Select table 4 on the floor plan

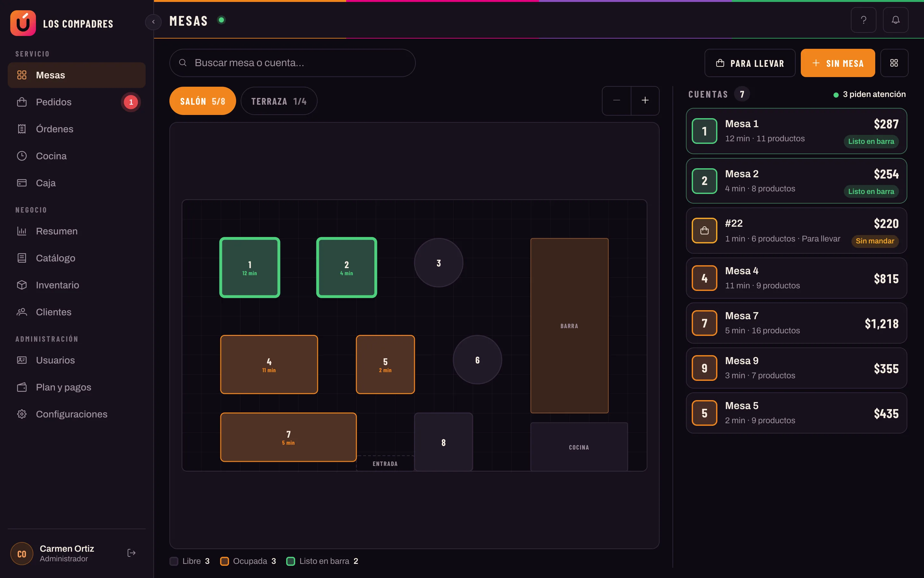(269, 365)
